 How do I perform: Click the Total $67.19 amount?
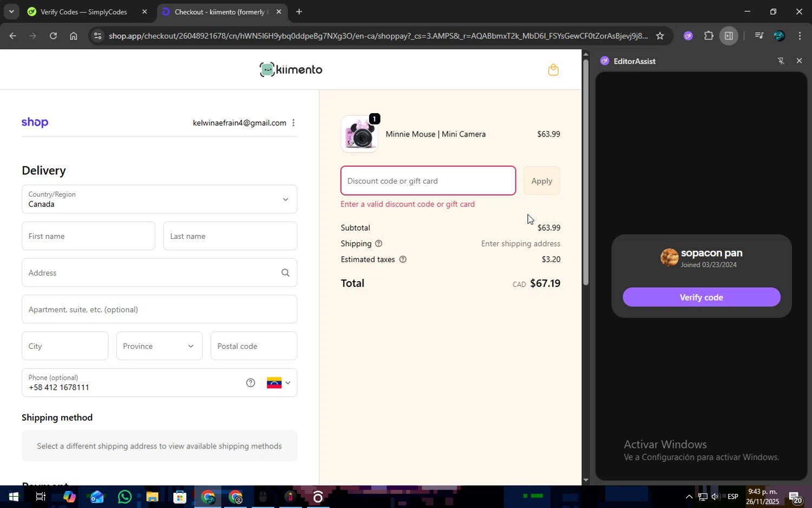pyautogui.click(x=545, y=283)
